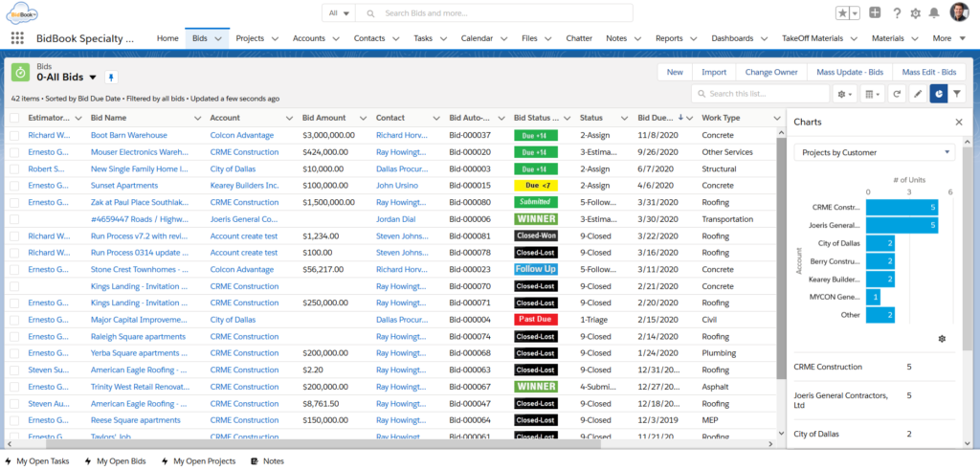Open the Chatter tab

(x=579, y=38)
